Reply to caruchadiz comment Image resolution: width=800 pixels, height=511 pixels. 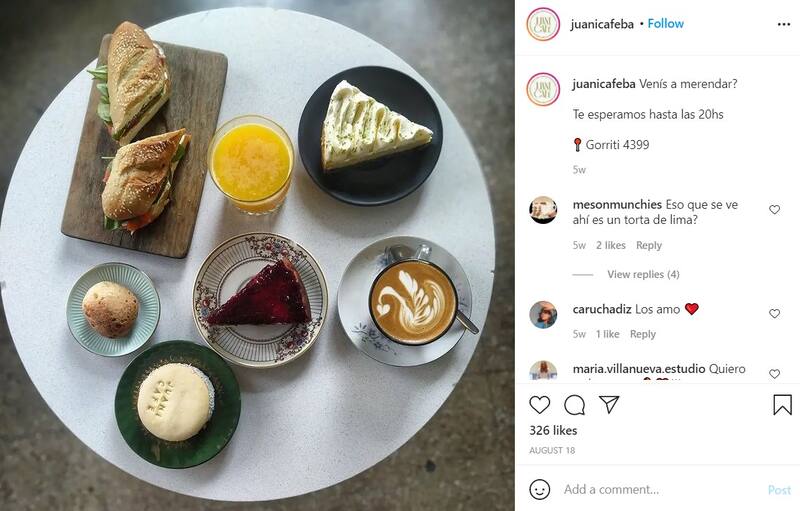pyautogui.click(x=642, y=334)
